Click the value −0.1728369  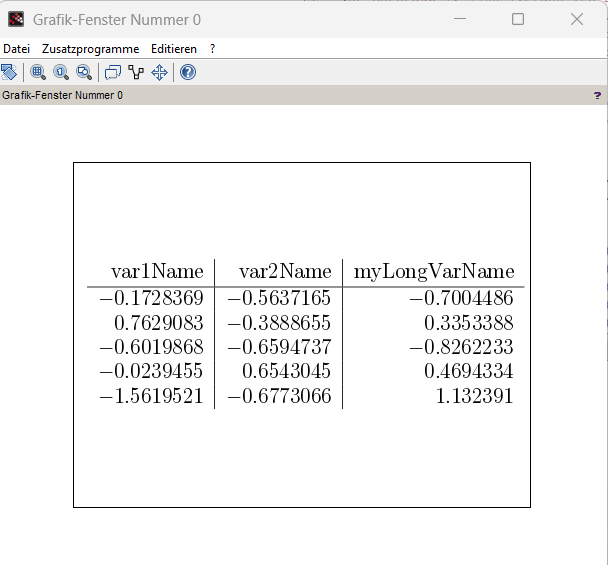point(151,298)
